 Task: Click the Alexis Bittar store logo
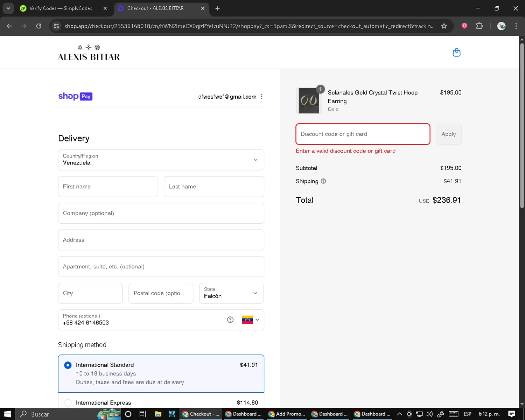coord(89,53)
